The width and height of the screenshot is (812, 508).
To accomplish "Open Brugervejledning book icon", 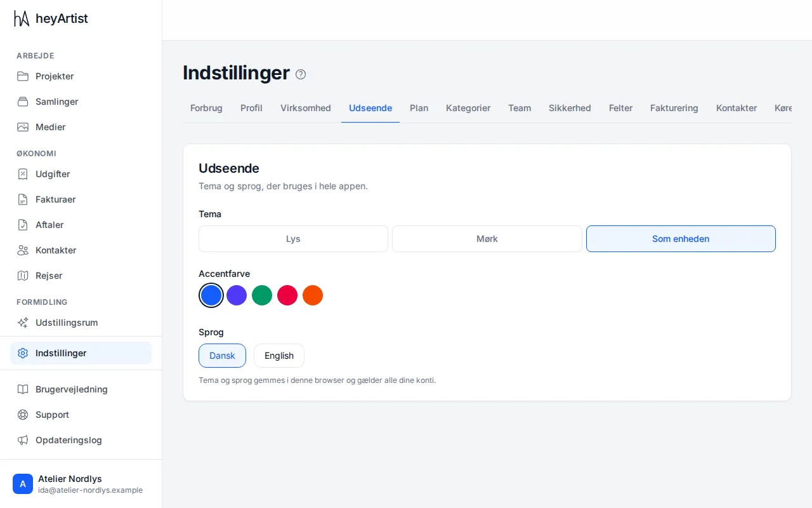I will 23,389.
